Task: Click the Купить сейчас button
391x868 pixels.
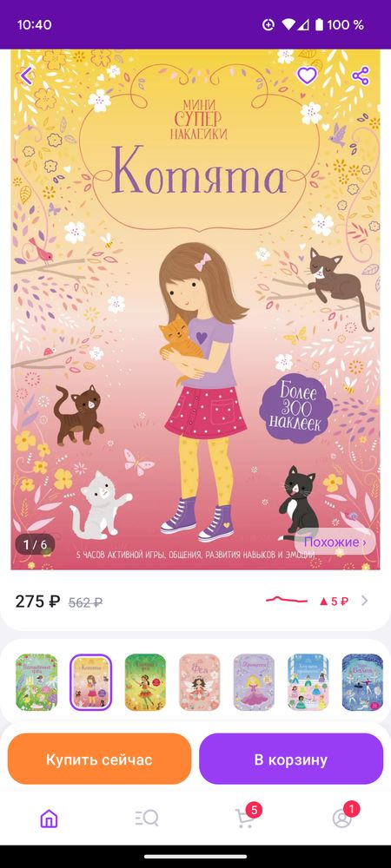Action: tap(99, 759)
